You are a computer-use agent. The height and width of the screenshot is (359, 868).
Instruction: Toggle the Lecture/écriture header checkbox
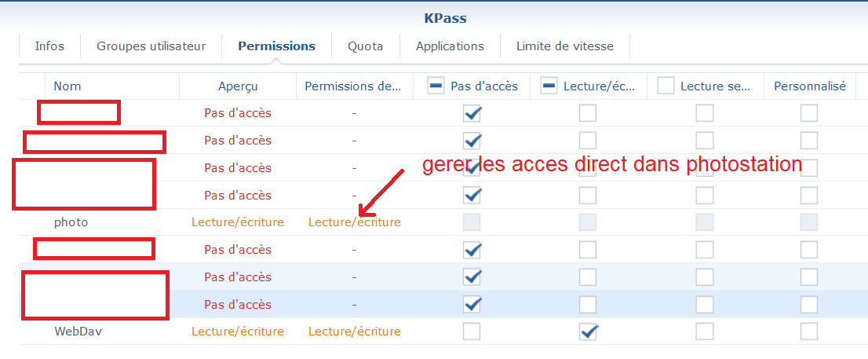click(x=549, y=86)
